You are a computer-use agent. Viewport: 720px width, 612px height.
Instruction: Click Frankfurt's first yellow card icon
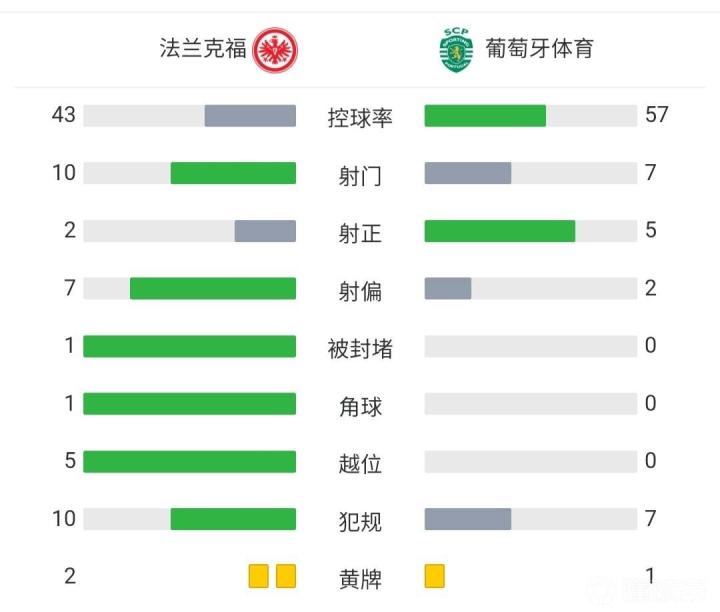(259, 576)
